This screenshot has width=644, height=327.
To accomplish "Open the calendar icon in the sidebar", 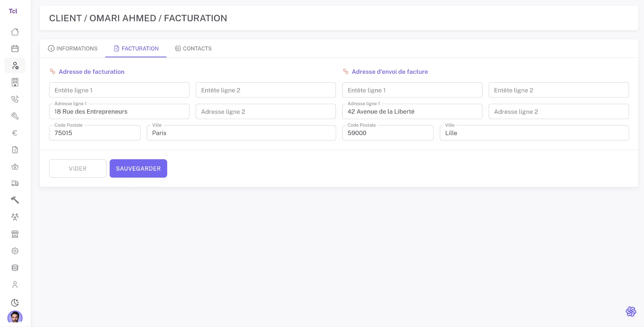I will click(x=15, y=48).
